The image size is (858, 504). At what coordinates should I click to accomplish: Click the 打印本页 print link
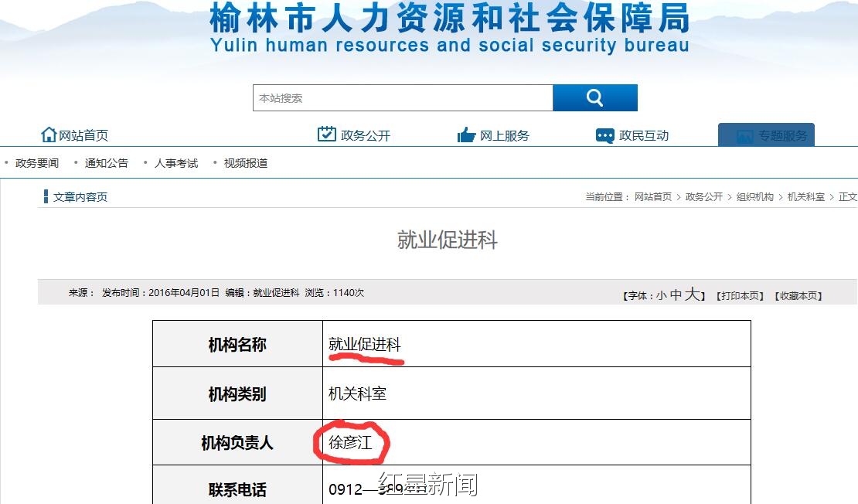coord(741,295)
